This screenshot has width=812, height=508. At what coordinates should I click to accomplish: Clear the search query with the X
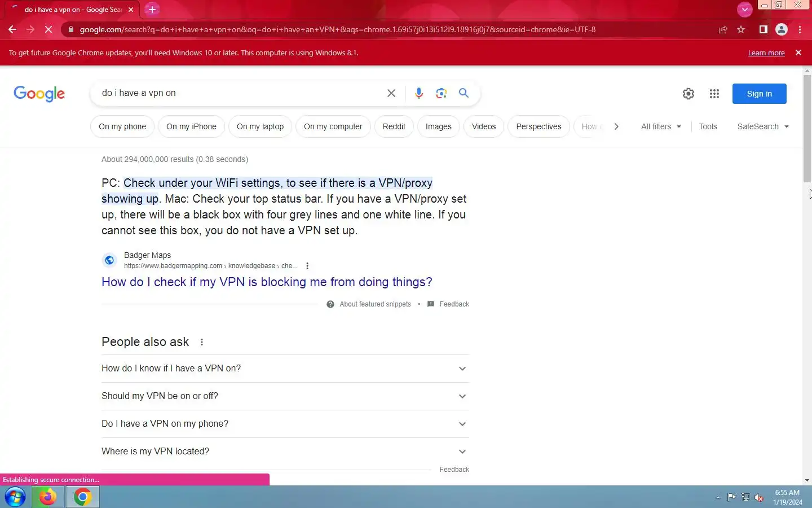[391, 93]
